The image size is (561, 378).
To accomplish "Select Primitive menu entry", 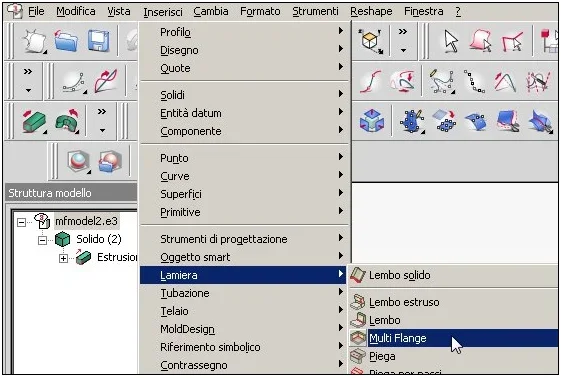I will point(243,212).
